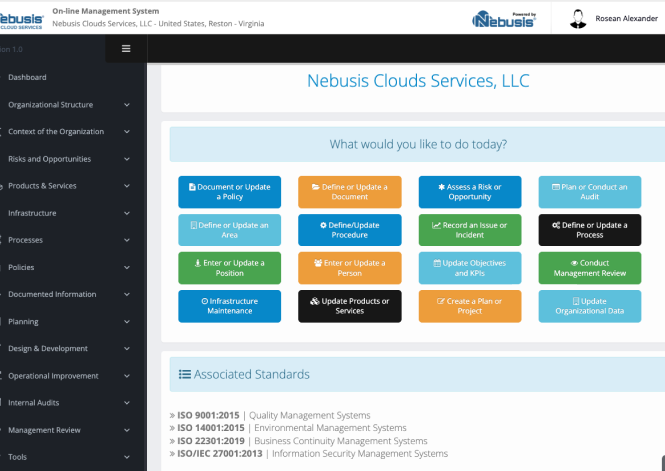This screenshot has width=665, height=471.
Task: Click the Powered by Nebusis logo
Action: (503, 18)
